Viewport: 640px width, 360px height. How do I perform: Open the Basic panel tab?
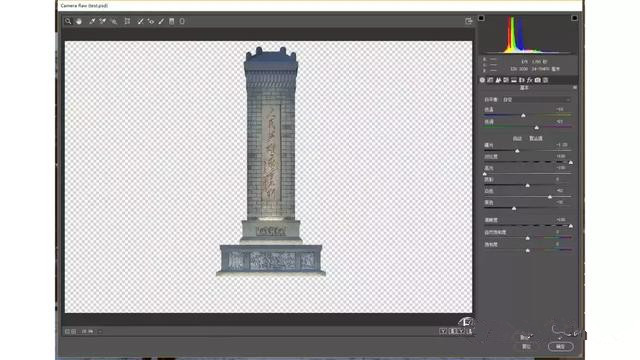click(x=482, y=80)
